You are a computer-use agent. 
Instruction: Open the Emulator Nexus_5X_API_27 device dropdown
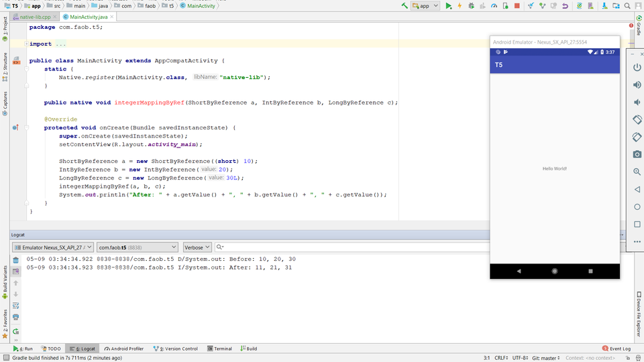tap(52, 247)
